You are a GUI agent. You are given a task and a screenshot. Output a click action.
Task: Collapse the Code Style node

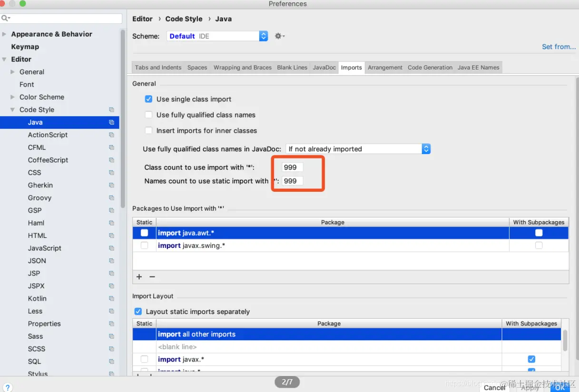(x=13, y=110)
